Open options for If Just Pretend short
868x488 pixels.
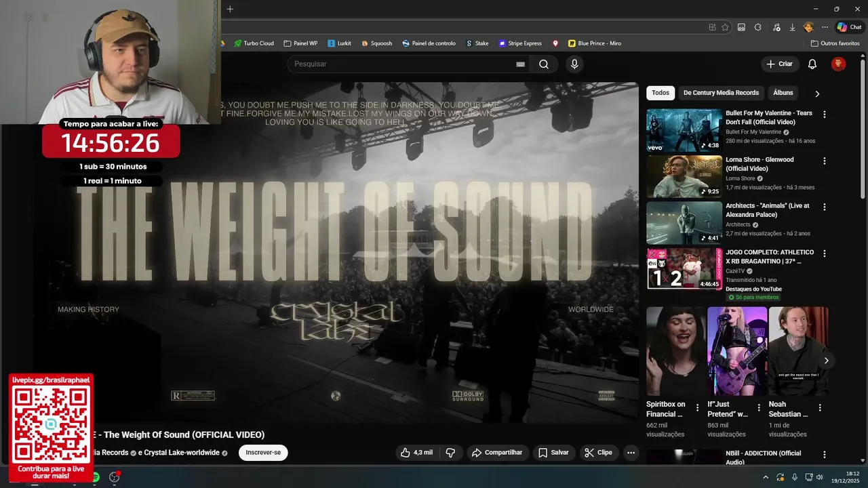pos(759,408)
